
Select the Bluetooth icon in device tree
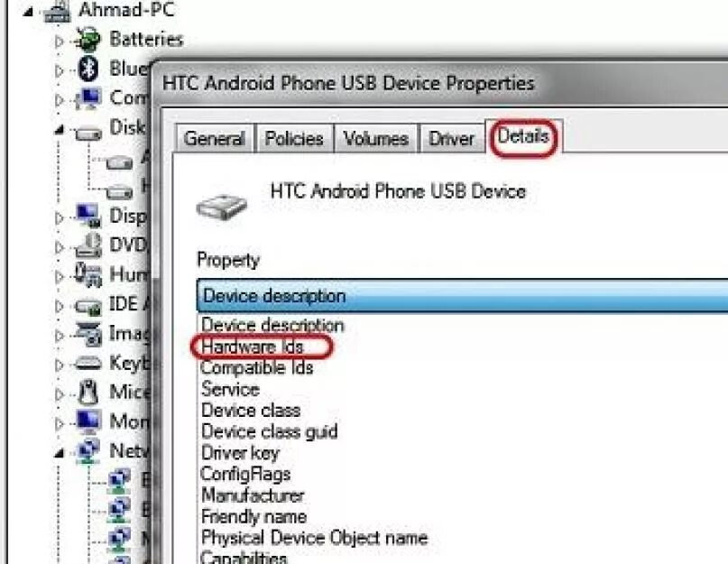(x=88, y=69)
